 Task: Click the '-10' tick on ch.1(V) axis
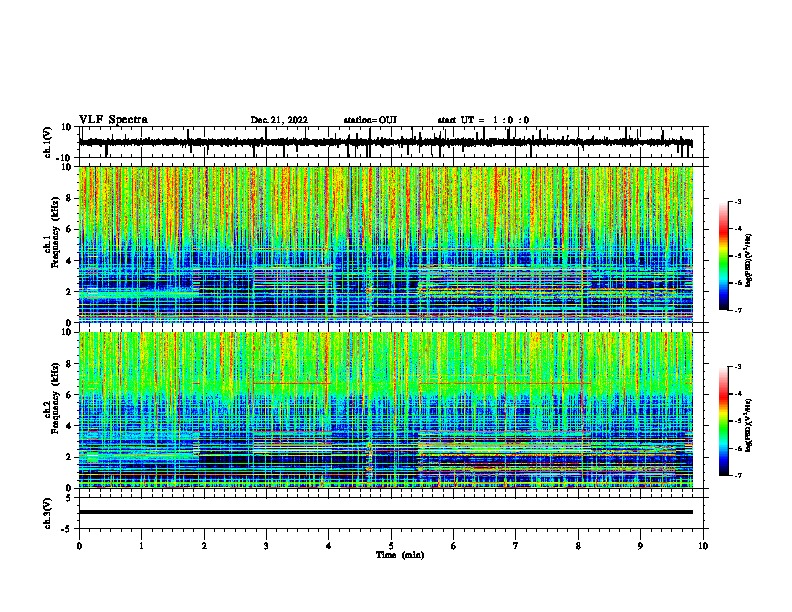pos(65,158)
